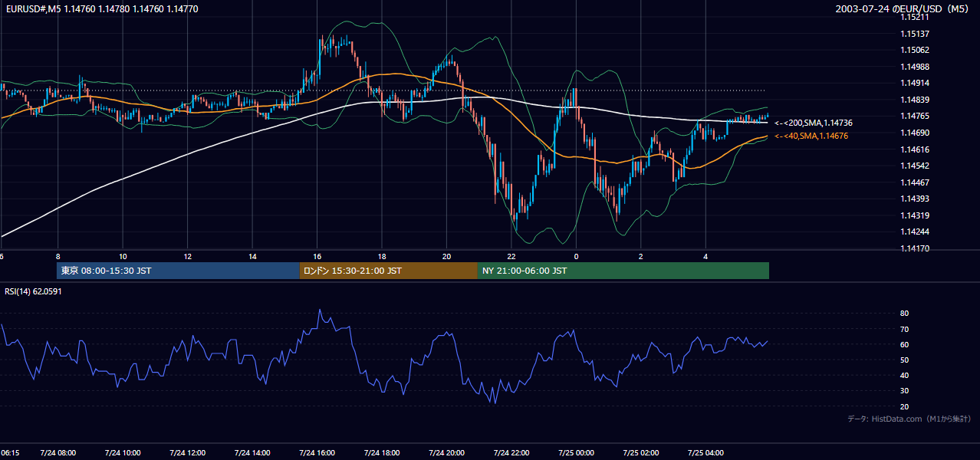Select the London 15:30-21:00 JST session bar

(x=388, y=271)
